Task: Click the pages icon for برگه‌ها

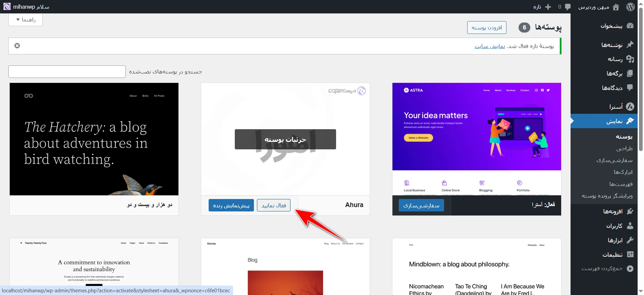Action: tap(630, 73)
